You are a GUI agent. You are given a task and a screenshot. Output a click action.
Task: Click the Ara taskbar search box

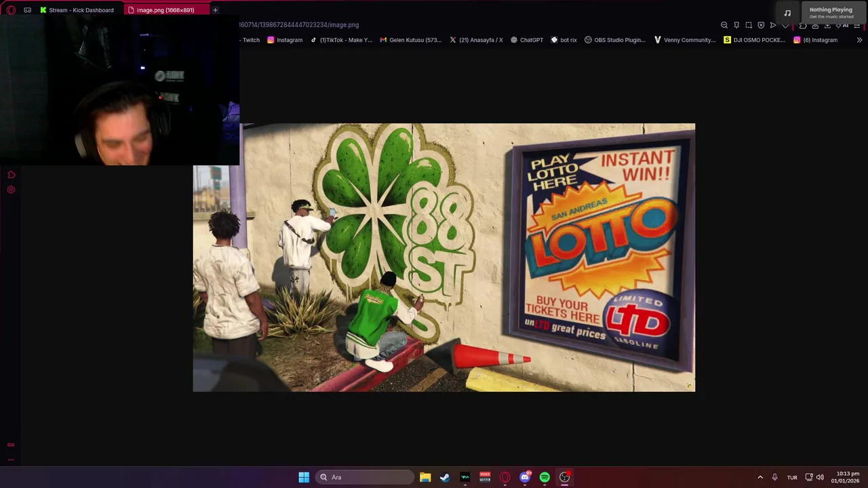point(365,477)
